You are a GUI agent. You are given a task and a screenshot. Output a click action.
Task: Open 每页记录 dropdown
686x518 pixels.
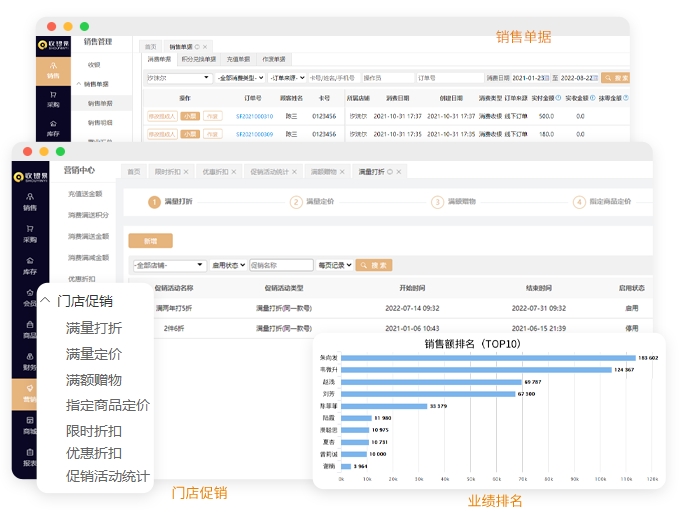[x=335, y=265]
